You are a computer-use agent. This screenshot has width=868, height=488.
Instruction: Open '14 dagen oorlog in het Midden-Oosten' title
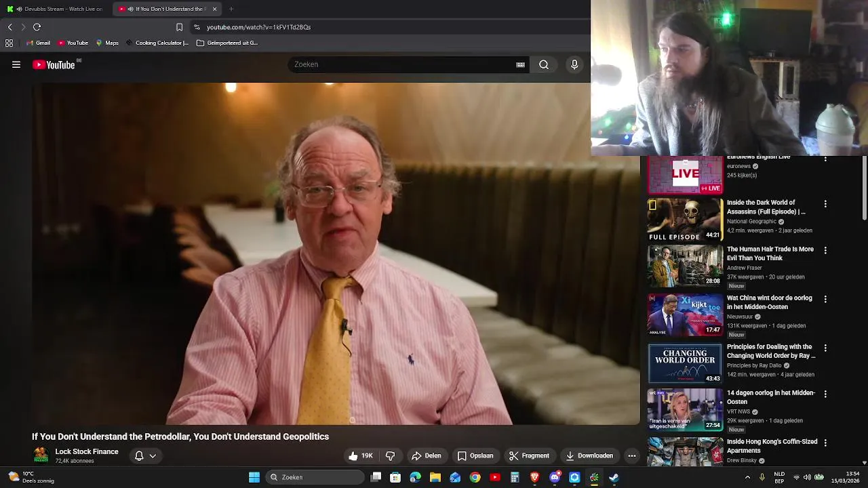click(x=771, y=397)
